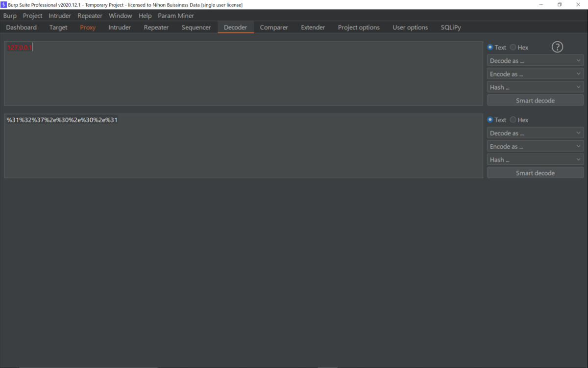Open 'Hash ...' dropdown of second box

535,159
